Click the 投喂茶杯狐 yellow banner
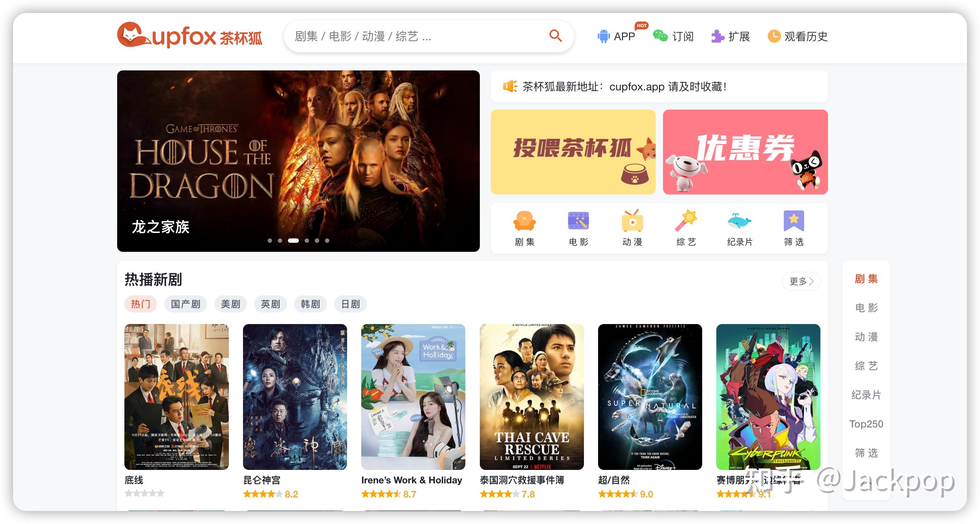The width and height of the screenshot is (980, 524). [x=573, y=152]
